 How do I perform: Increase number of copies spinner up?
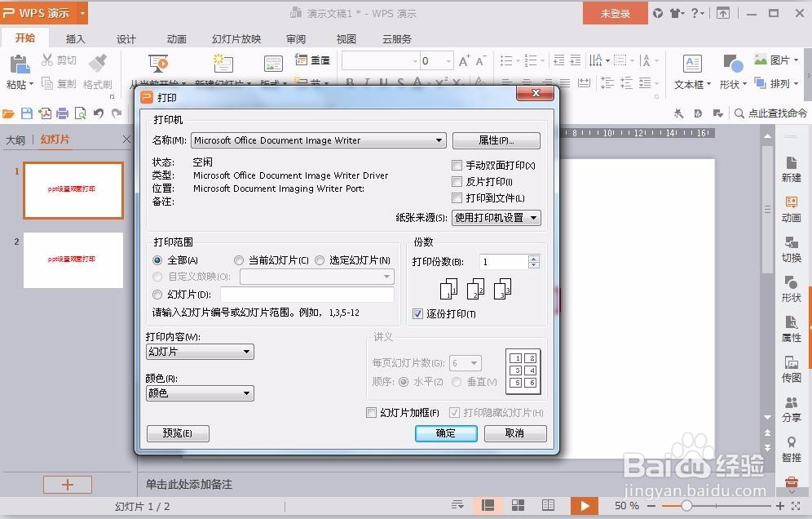(534, 259)
